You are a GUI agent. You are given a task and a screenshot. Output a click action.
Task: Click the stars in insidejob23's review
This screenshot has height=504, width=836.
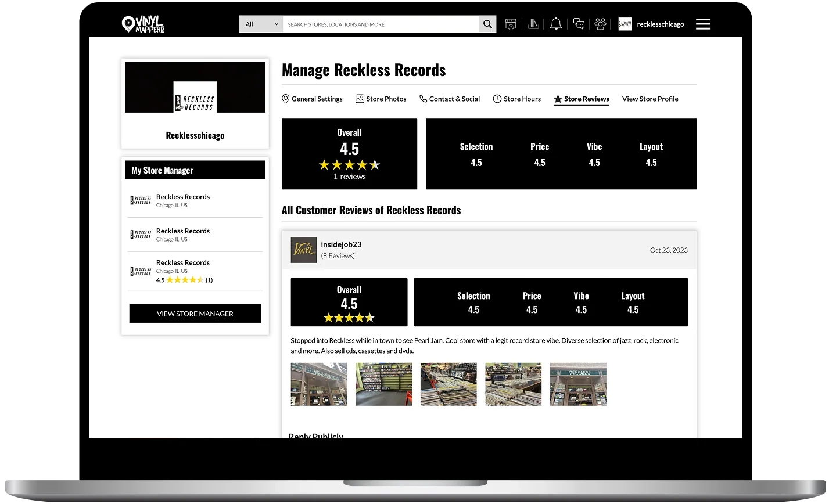(x=349, y=318)
